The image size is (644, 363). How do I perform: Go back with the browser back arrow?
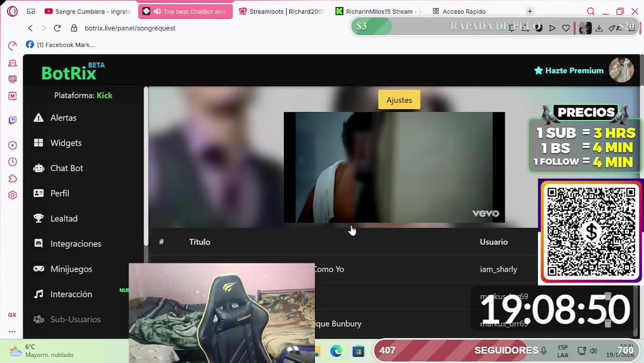tap(30, 28)
